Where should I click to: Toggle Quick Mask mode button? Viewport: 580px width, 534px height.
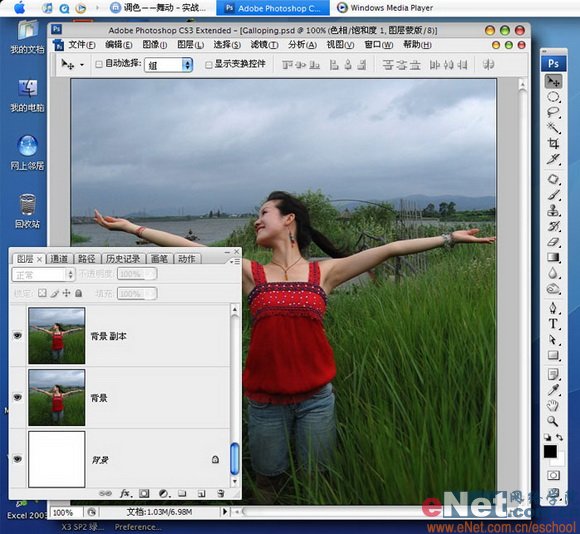553,476
